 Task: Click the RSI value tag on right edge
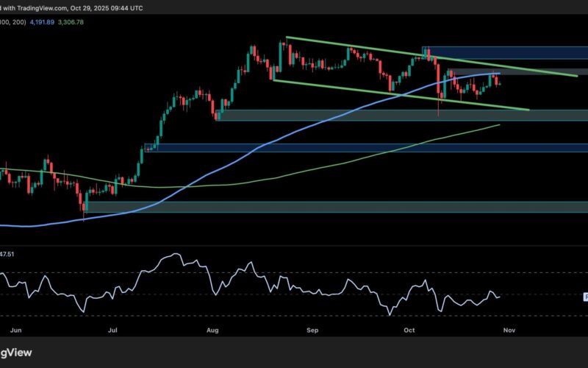pos(585,297)
